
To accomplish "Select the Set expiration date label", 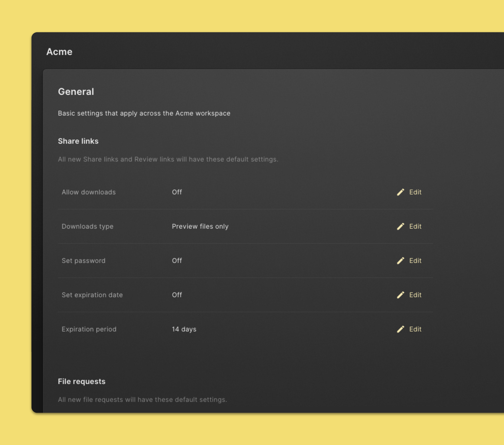I will point(92,295).
